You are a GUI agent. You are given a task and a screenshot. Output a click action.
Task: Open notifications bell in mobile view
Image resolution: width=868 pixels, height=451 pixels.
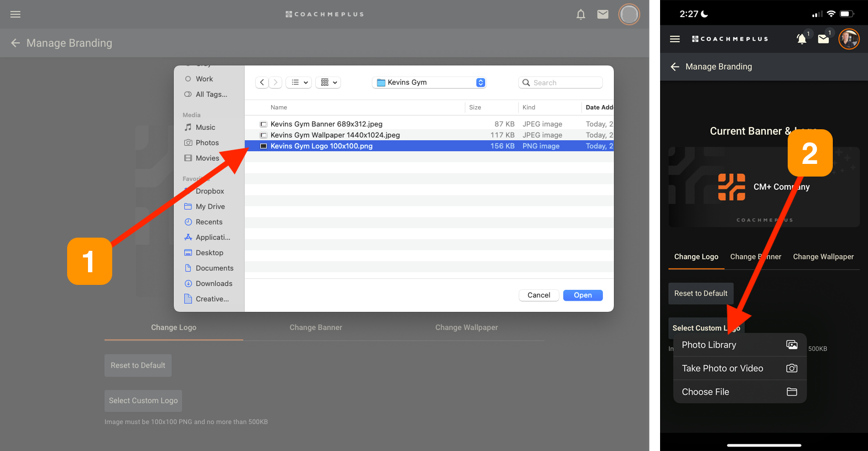pyautogui.click(x=802, y=38)
